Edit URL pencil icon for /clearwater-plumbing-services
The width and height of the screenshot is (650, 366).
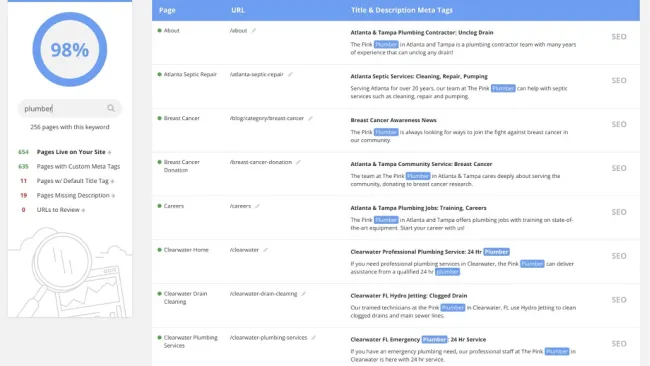click(314, 337)
